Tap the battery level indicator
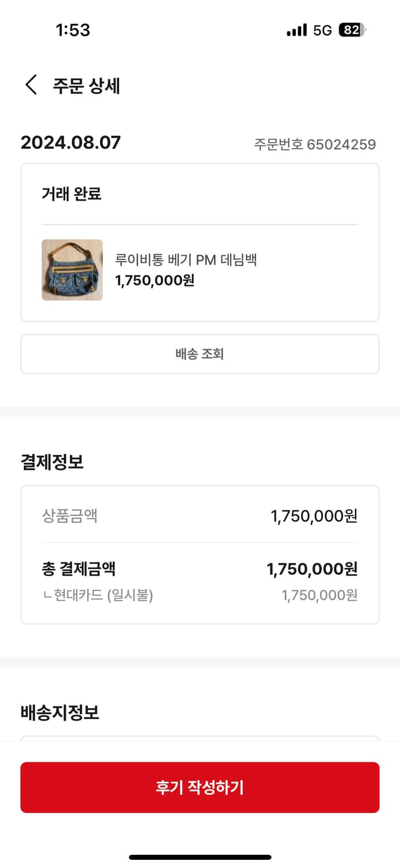 coord(352,30)
